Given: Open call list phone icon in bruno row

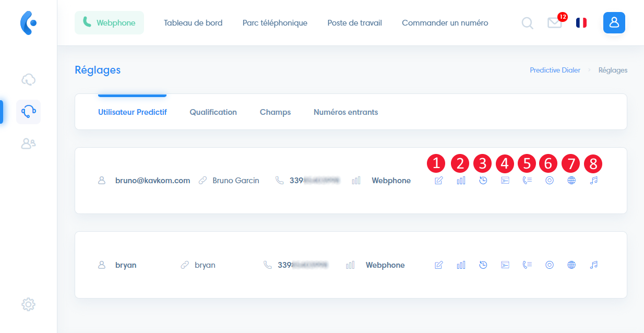Looking at the screenshot, I should (527, 181).
